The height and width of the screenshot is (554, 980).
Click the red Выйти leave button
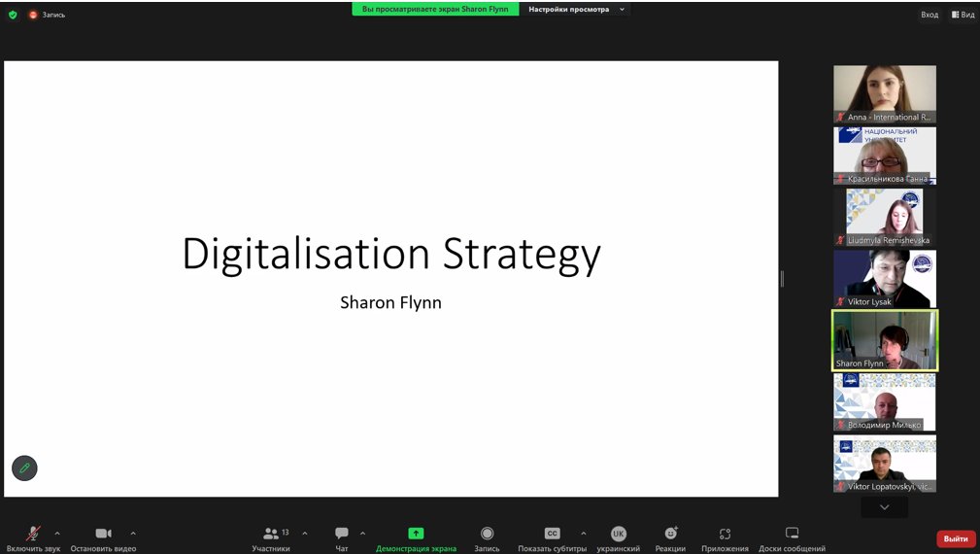[x=956, y=538]
